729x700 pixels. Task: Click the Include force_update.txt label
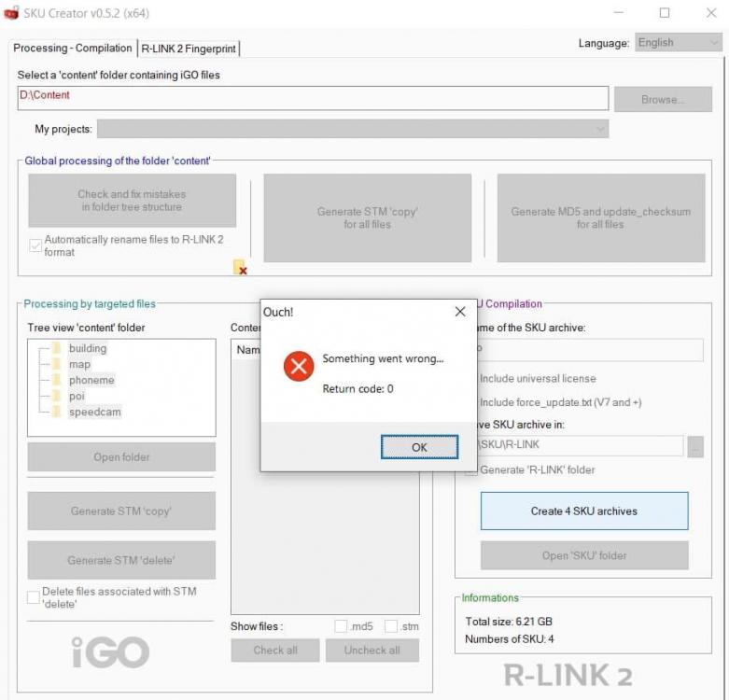[560, 402]
